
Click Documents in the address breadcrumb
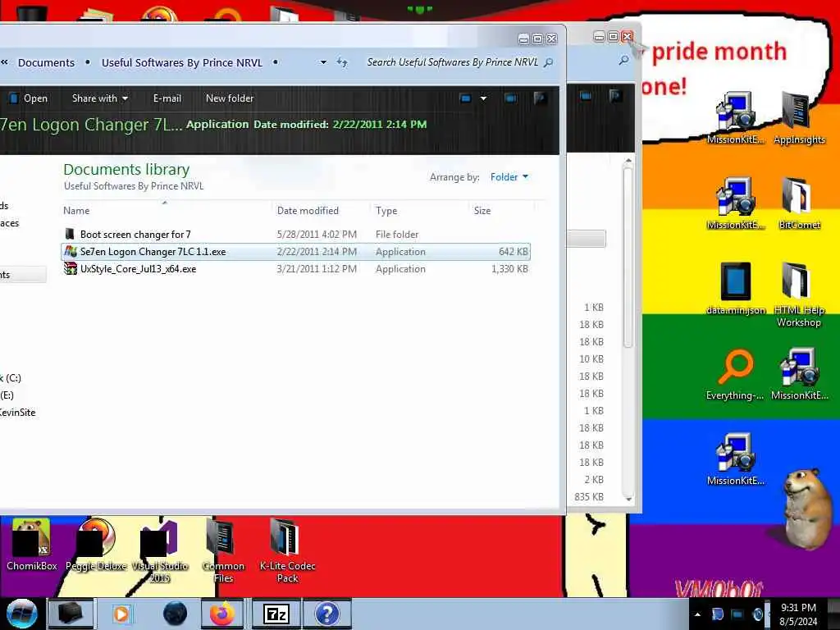pyautogui.click(x=47, y=62)
